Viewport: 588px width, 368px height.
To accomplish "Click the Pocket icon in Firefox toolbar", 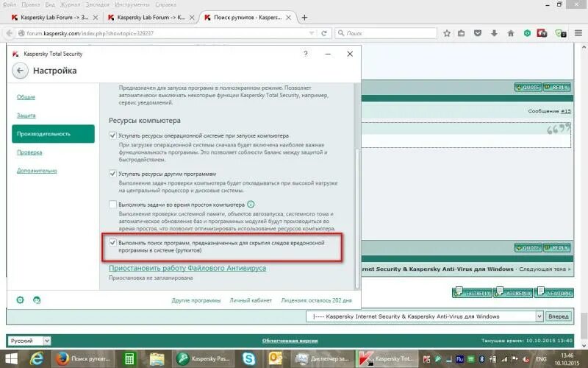I will [x=478, y=33].
